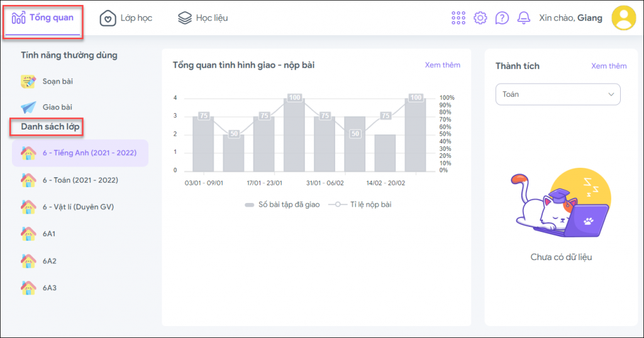Click the 6A1 class house icon
This screenshot has height=338, width=644.
click(28, 234)
